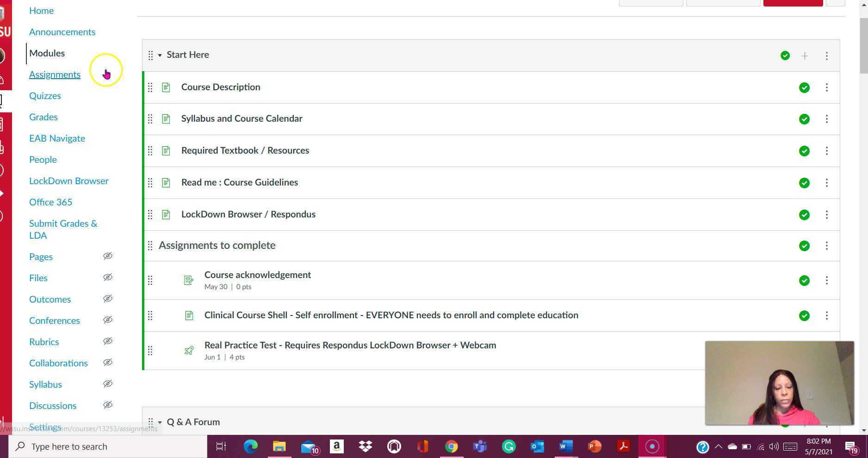Image resolution: width=868 pixels, height=458 pixels.
Task: Open options menu for Course Description item
Action: click(x=827, y=87)
